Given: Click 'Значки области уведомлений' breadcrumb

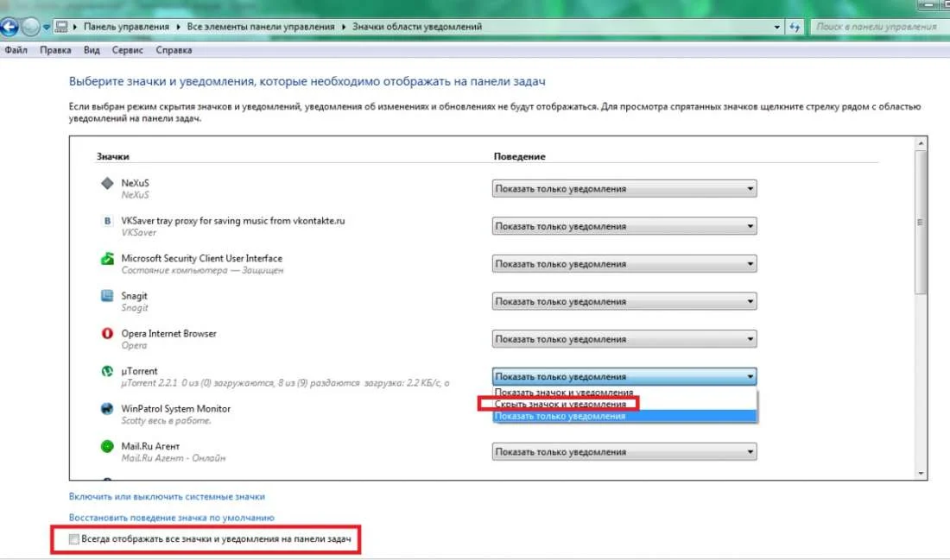Looking at the screenshot, I should 417,27.
